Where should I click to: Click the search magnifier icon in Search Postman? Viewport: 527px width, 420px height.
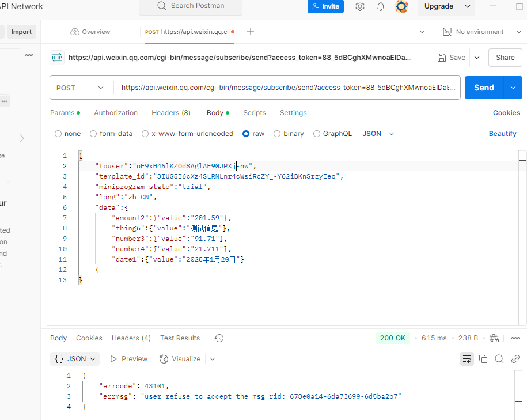pos(162,6)
